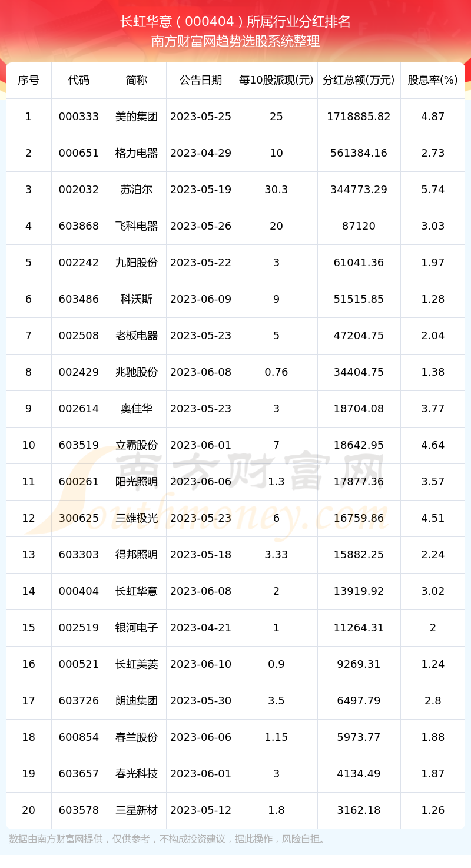Viewport: 471px width, 868px height.
Task: Click 老板电器 in the list
Action: tap(137, 336)
